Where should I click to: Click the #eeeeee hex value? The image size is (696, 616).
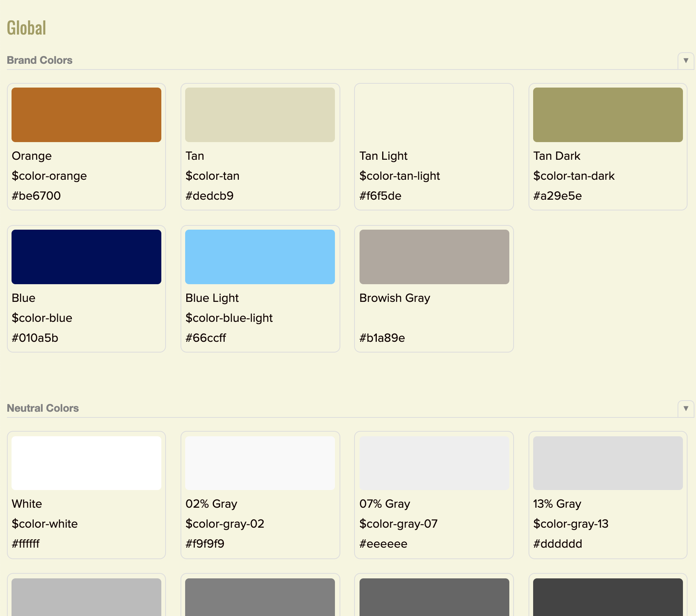tap(383, 544)
